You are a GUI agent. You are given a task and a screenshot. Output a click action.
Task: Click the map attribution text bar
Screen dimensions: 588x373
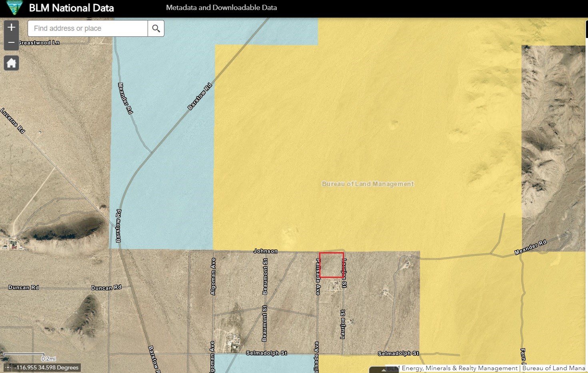486,368
